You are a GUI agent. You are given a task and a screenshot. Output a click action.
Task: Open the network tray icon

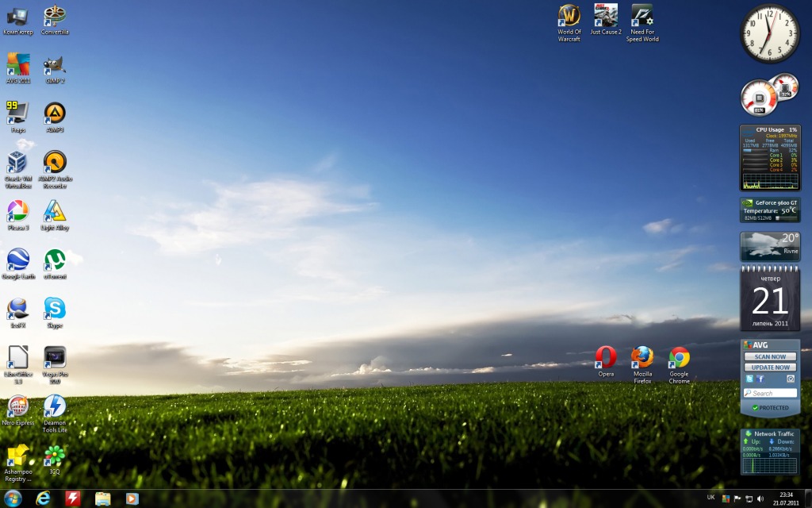(x=749, y=498)
